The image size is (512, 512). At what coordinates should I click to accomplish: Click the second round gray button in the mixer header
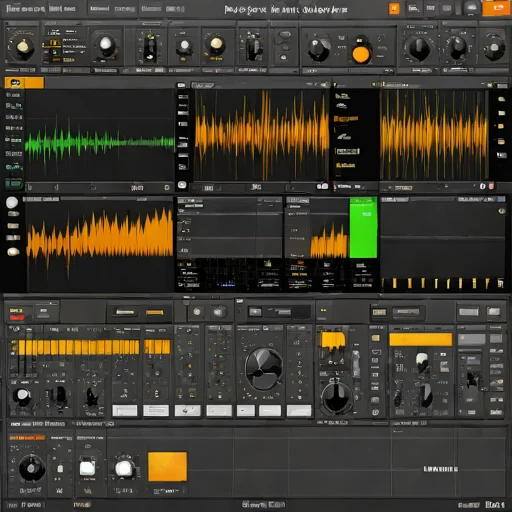pyautogui.click(x=218, y=312)
